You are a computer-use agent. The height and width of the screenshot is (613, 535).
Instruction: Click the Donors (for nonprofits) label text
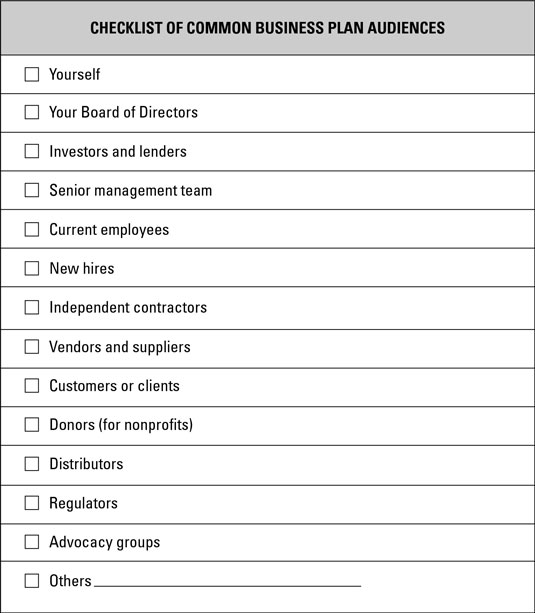(x=121, y=425)
